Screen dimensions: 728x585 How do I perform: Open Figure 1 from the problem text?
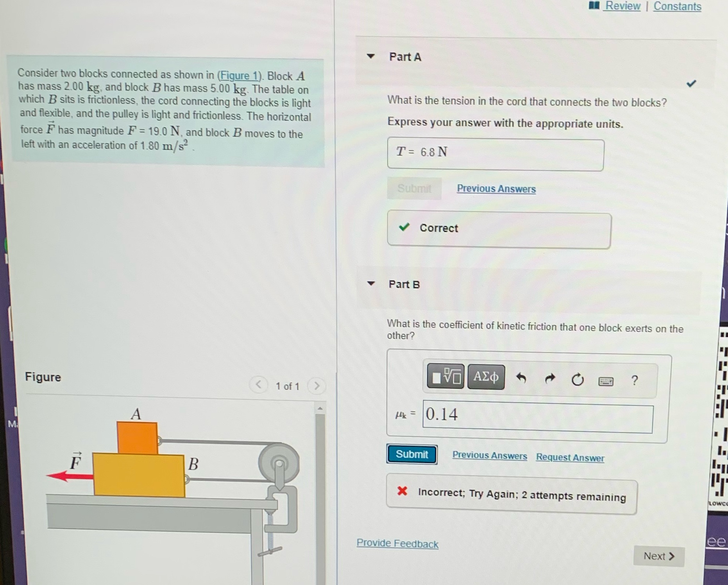[239, 76]
